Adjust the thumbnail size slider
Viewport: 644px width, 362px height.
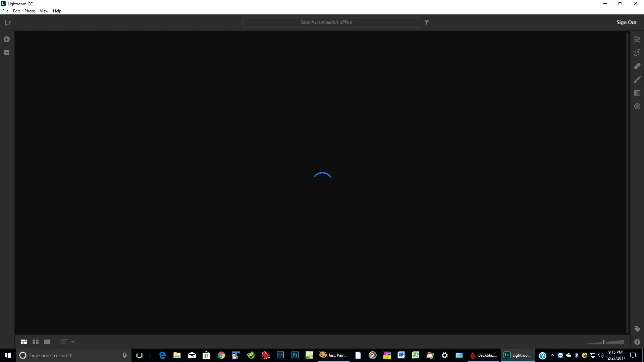604,342
